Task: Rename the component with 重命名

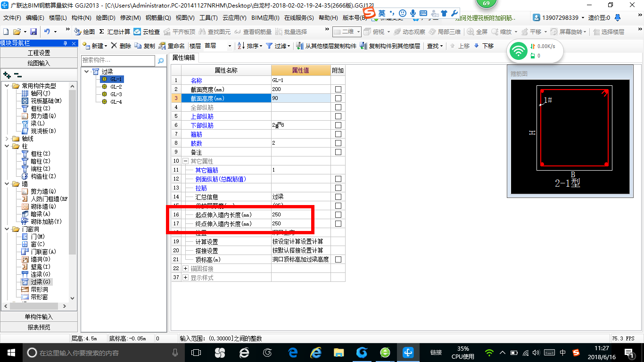Action: tap(172, 46)
